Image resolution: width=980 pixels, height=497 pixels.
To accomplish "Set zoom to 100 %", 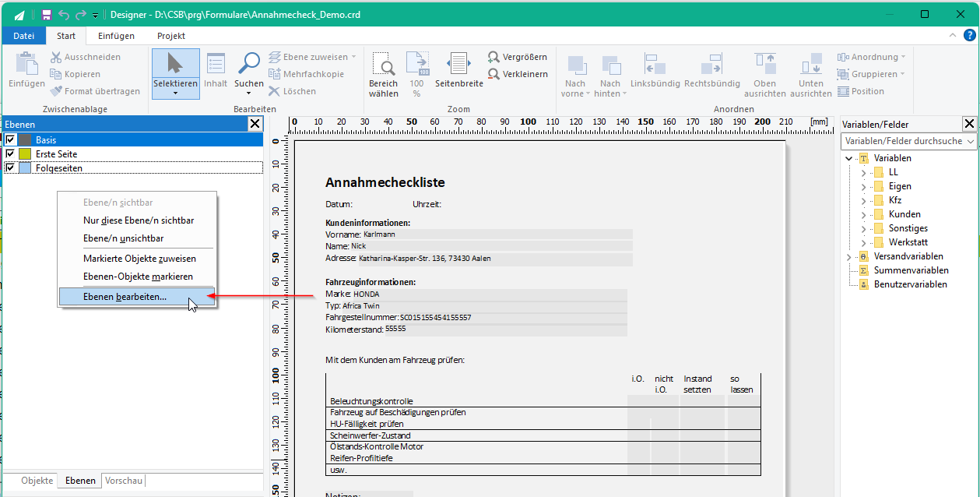I will (416, 75).
